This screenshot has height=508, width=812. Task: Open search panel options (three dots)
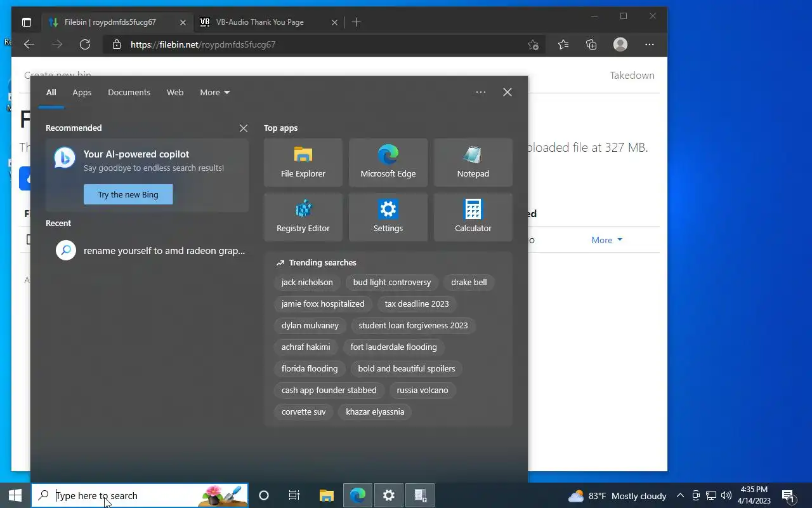[481, 92]
